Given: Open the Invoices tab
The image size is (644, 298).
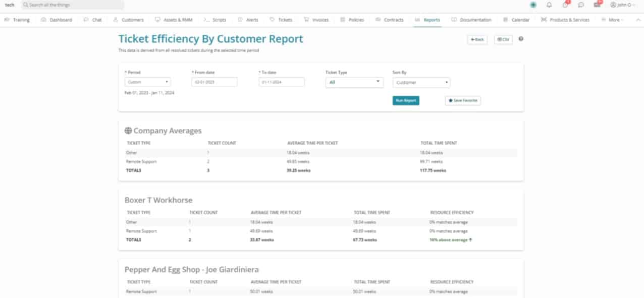Looking at the screenshot, I should coord(316,20).
